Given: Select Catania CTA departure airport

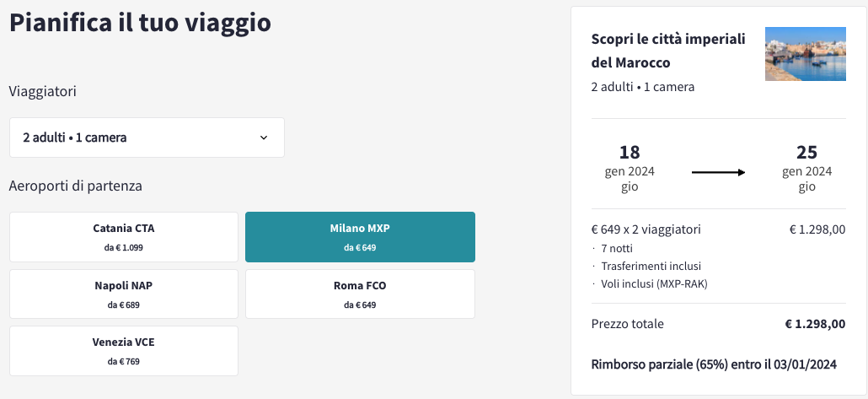Looking at the screenshot, I should pos(124,237).
